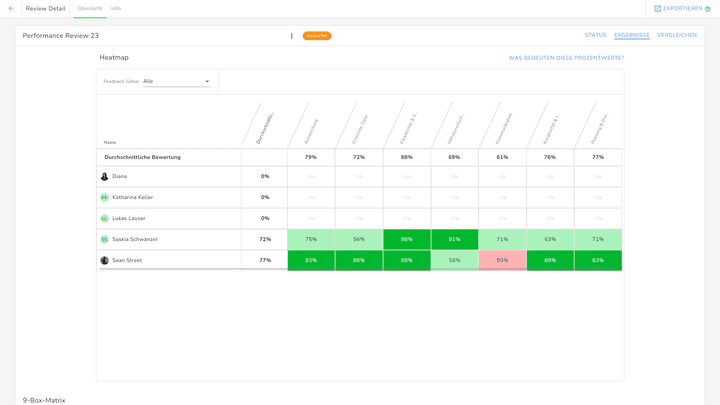
Task: Click Sean Street's avatar photo
Action: (x=104, y=260)
